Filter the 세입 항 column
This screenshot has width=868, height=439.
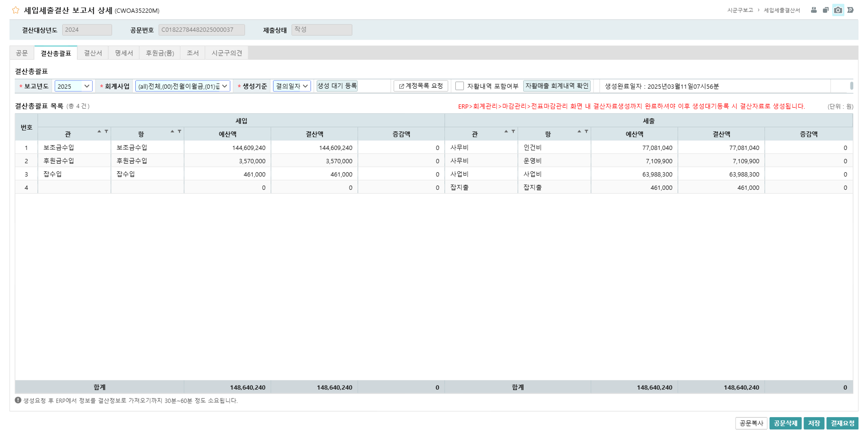tap(179, 131)
